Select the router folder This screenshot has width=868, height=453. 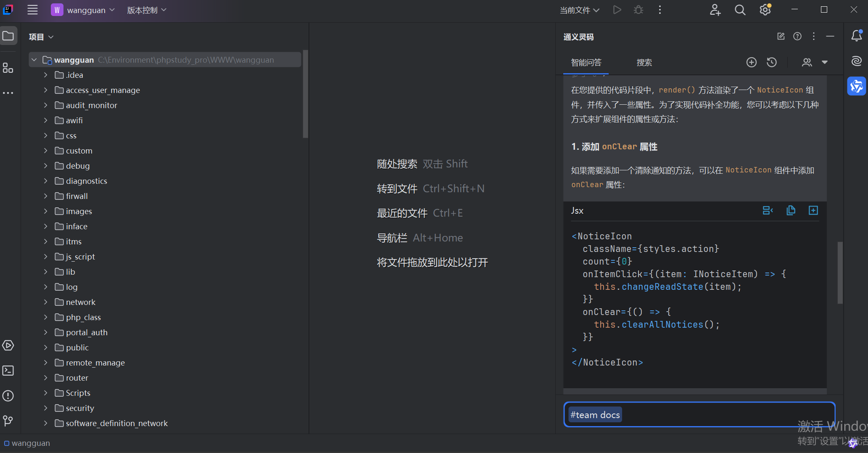[x=77, y=378]
